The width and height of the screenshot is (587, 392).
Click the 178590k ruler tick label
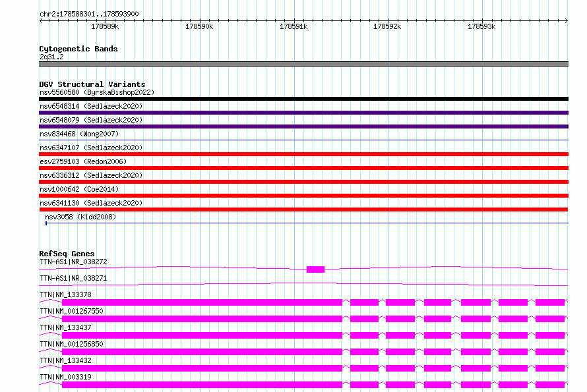(x=199, y=26)
